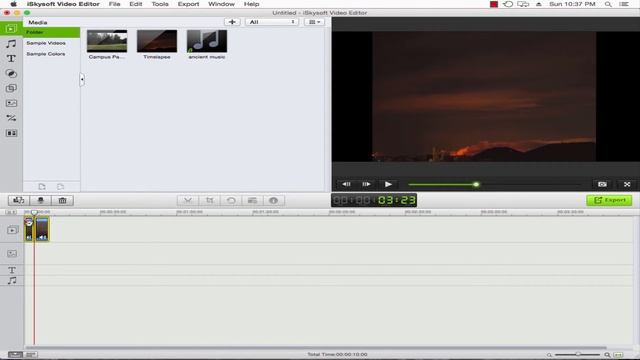Select the second clip on video track
This screenshot has height=360, width=640.
point(42,229)
